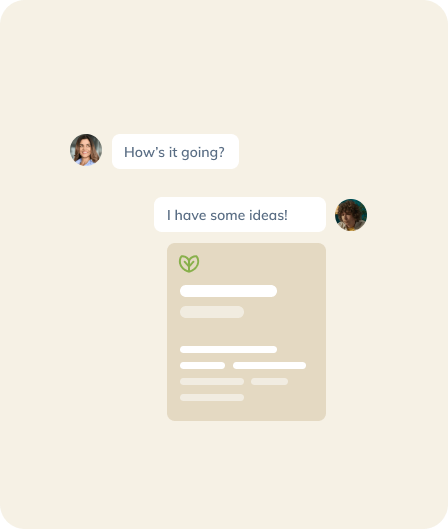448x529 pixels.
Task: Click the white title bar under leaf icon
Action: coord(228,291)
